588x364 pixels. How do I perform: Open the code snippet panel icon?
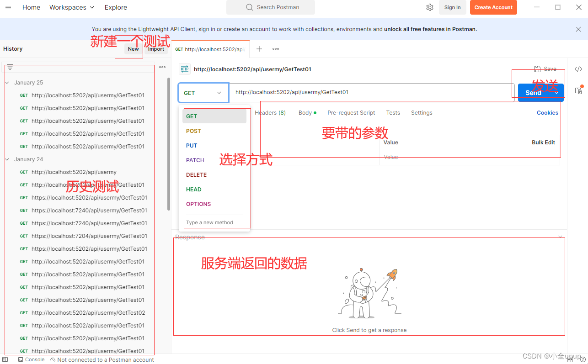coord(578,69)
